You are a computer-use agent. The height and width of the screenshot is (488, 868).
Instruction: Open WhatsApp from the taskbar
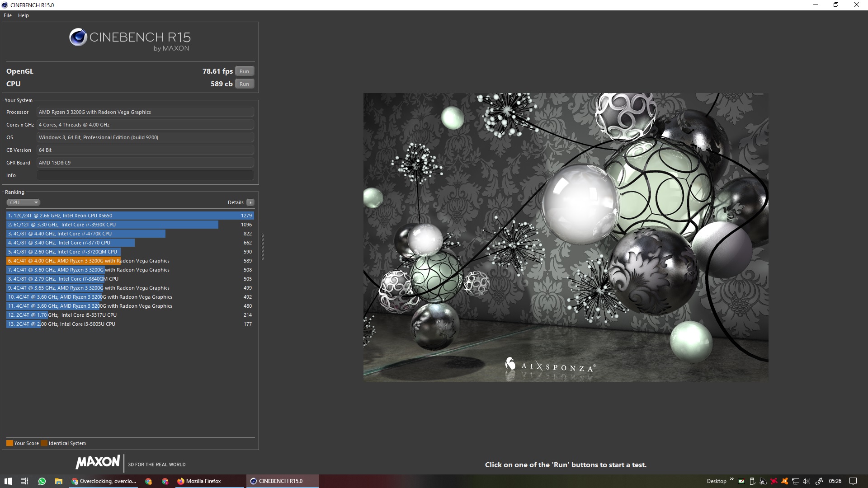(x=42, y=481)
